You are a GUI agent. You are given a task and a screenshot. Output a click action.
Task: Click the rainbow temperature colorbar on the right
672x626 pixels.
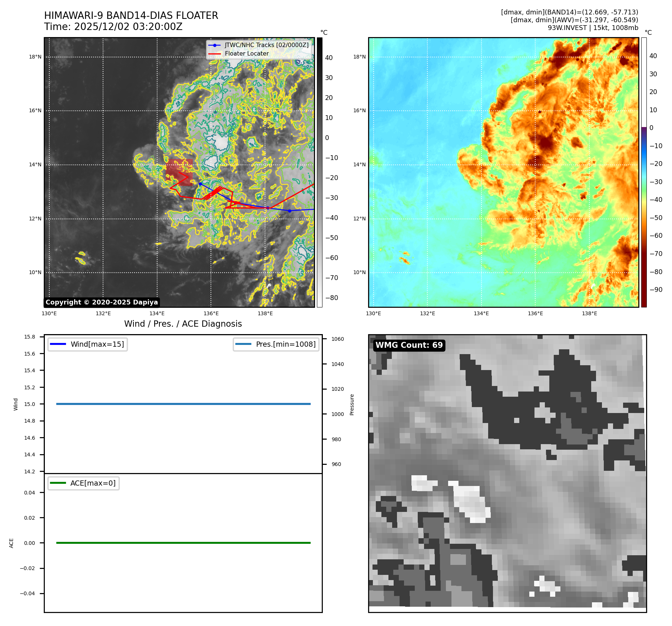644,172
